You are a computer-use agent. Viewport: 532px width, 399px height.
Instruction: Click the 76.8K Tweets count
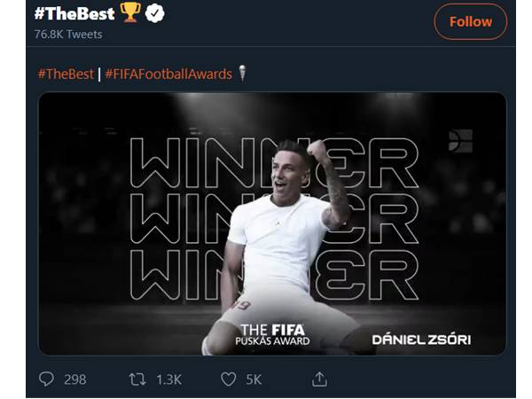(68, 35)
